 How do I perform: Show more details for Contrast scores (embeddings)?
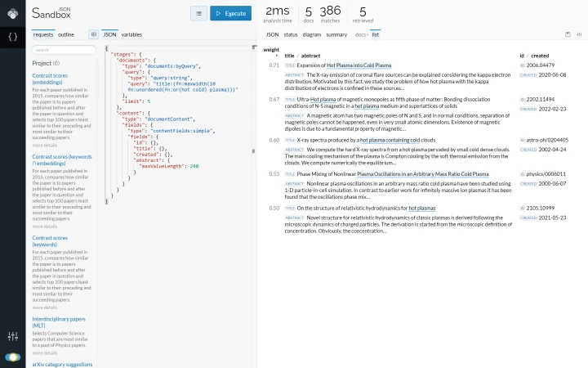point(45,146)
